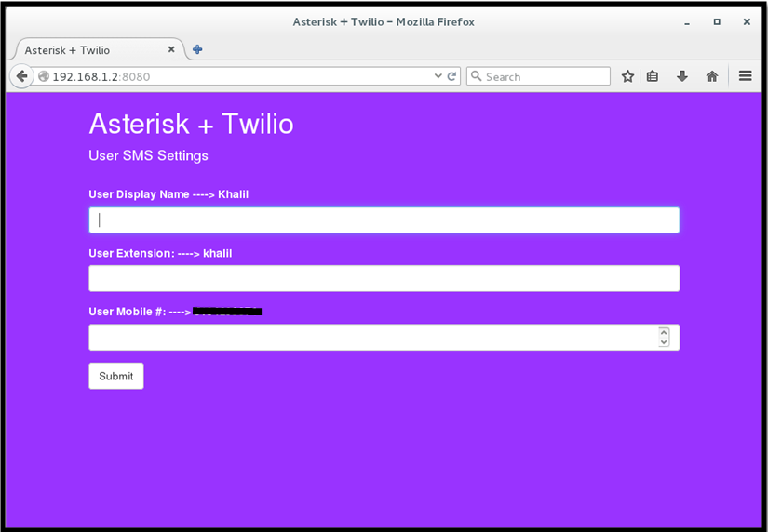Click the User Mobile # input field
768x532 pixels.
pos(374,338)
